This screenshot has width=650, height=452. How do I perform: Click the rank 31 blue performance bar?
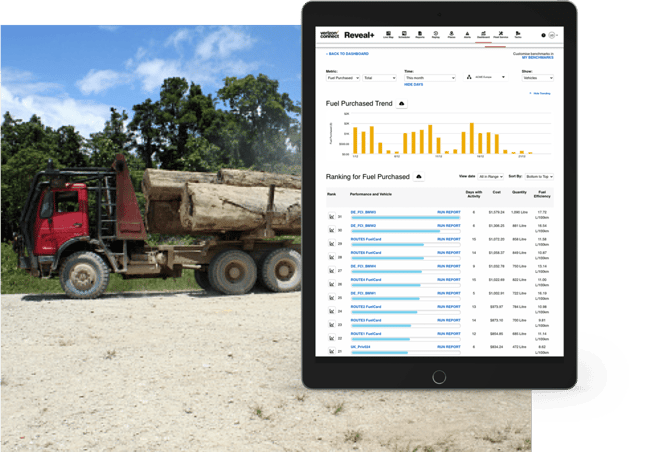(x=405, y=217)
